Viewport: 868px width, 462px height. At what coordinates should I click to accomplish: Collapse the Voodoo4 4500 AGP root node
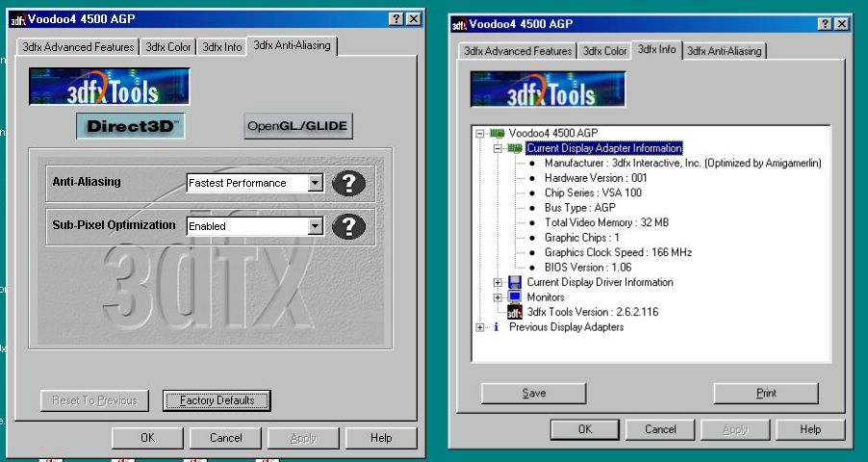tap(480, 134)
